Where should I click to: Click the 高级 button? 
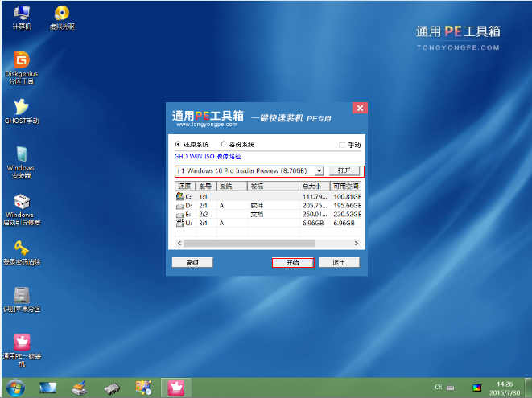192,262
